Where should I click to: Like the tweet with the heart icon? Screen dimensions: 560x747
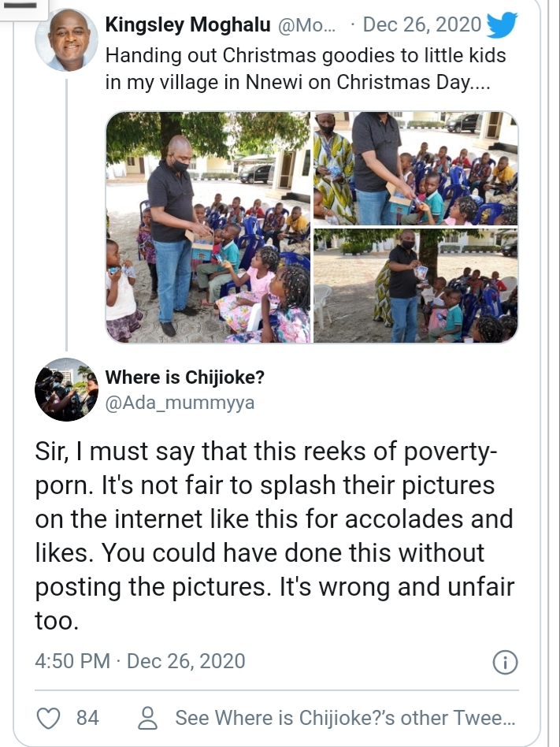[50, 718]
